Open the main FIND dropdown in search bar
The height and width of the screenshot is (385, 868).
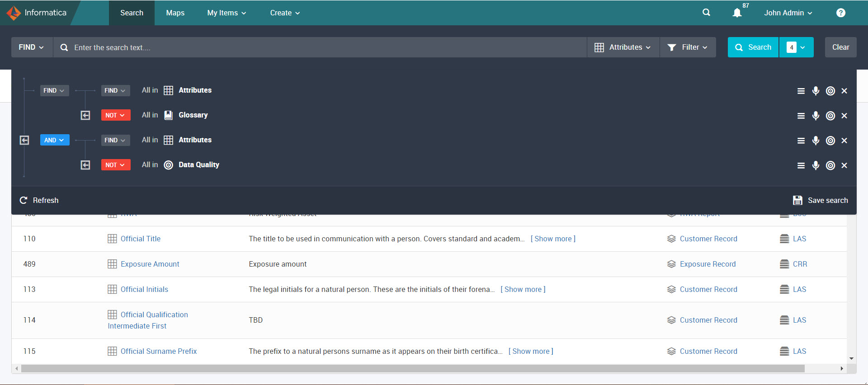(31, 47)
